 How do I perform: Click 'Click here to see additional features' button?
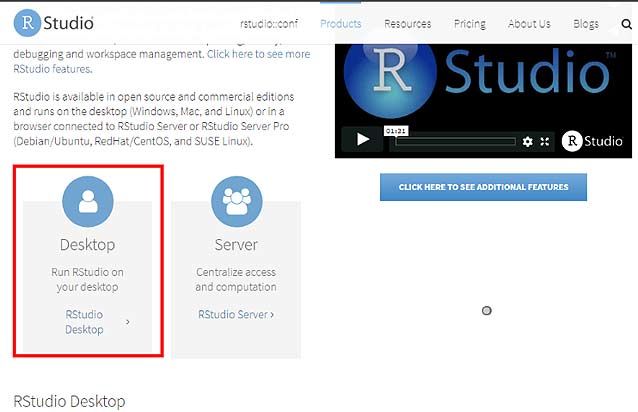point(483,187)
